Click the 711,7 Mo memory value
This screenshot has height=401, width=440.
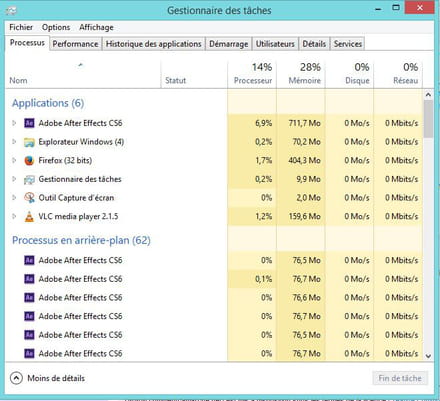pyautogui.click(x=304, y=123)
